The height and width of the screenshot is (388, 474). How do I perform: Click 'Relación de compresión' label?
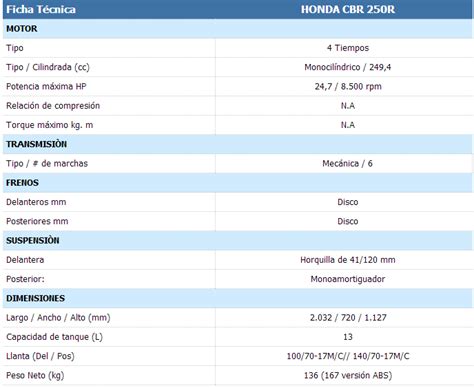[x=53, y=106]
